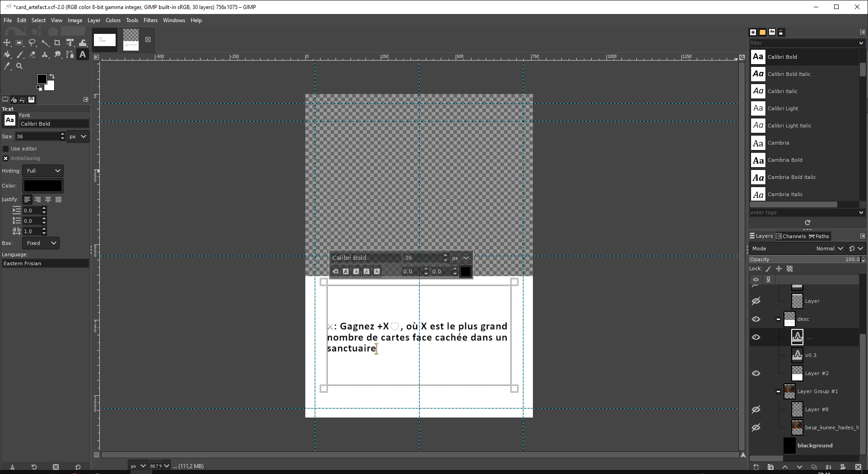The image size is (868, 474).
Task: Disable the Antialiasing checkbox
Action: [x=6, y=158]
